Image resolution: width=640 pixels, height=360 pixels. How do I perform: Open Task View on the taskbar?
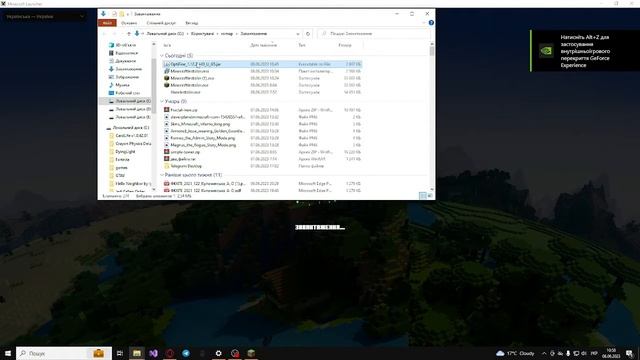(x=120, y=353)
